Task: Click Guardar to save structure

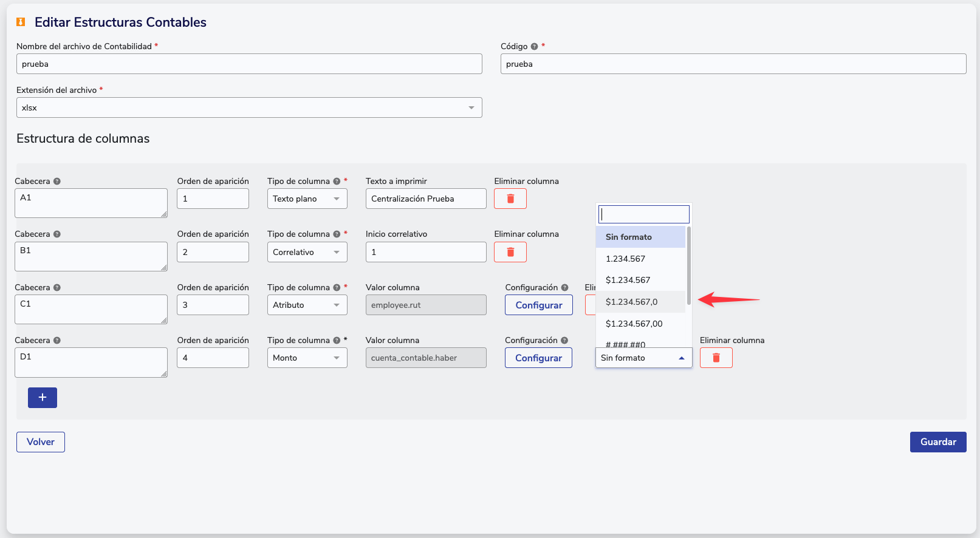Action: pyautogui.click(x=937, y=442)
